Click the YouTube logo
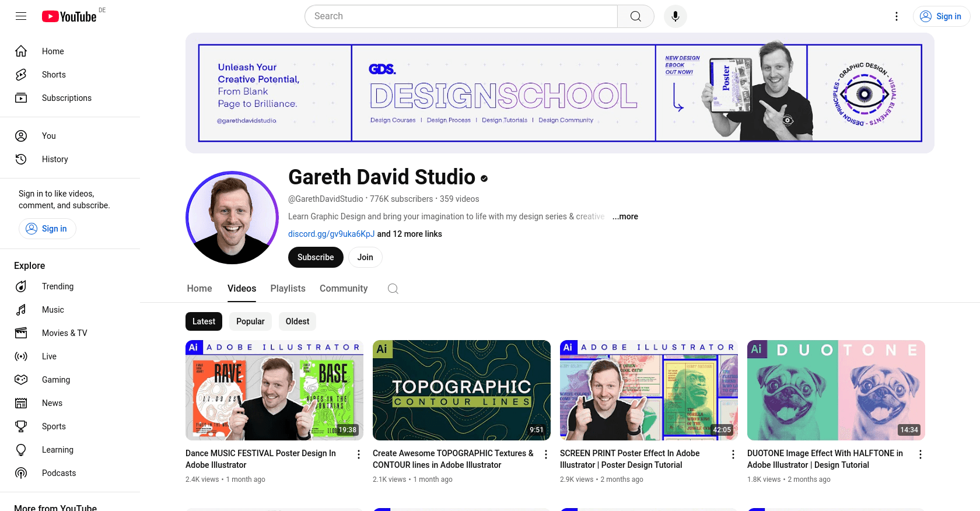Image resolution: width=980 pixels, height=511 pixels. tap(69, 16)
